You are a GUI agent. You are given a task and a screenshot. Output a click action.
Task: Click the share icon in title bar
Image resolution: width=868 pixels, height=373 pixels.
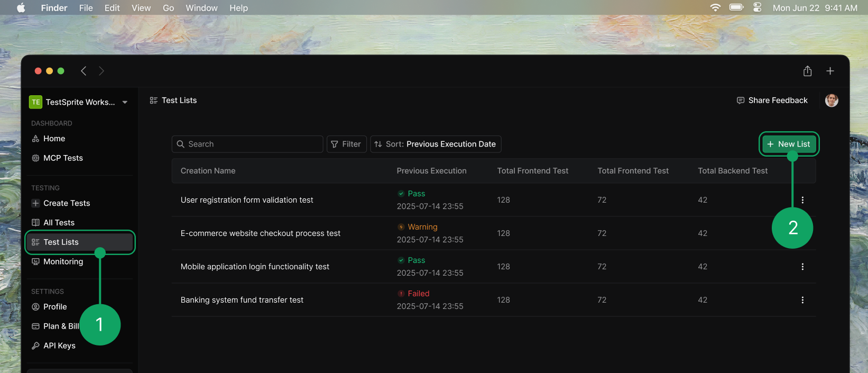click(807, 71)
